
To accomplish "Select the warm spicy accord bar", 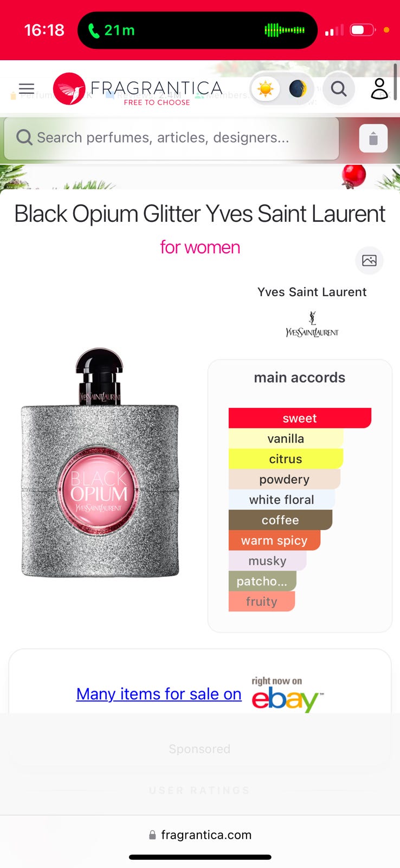I will click(274, 540).
